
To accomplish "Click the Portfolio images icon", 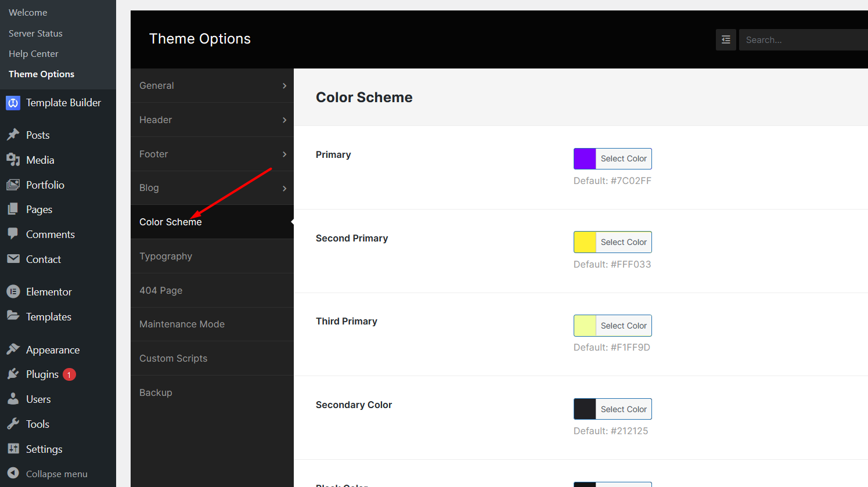I will coord(13,185).
